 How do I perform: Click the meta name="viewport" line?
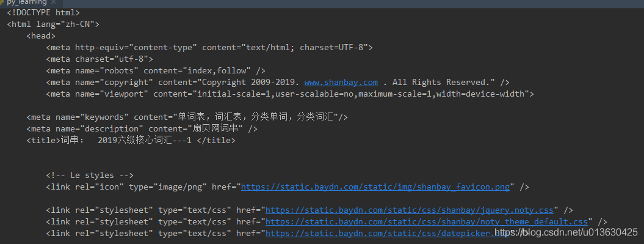290,94
